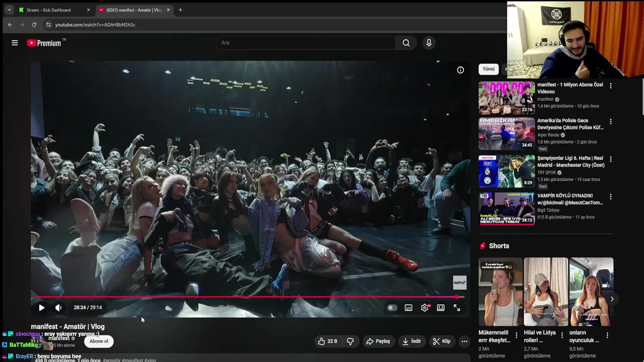Open the YouTube hamburger guide menu

pos(15,43)
